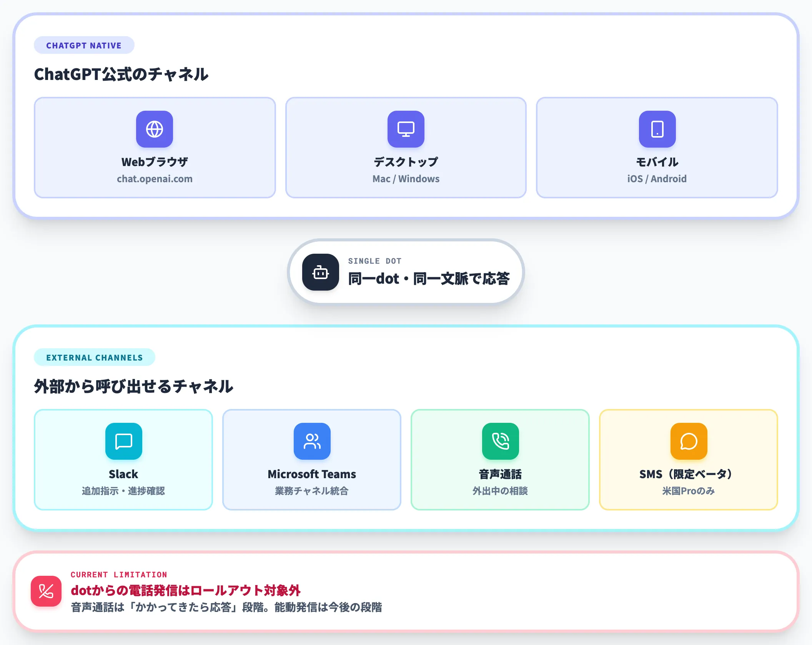
Task: Click the '音声通話' card title
Action: (500, 474)
